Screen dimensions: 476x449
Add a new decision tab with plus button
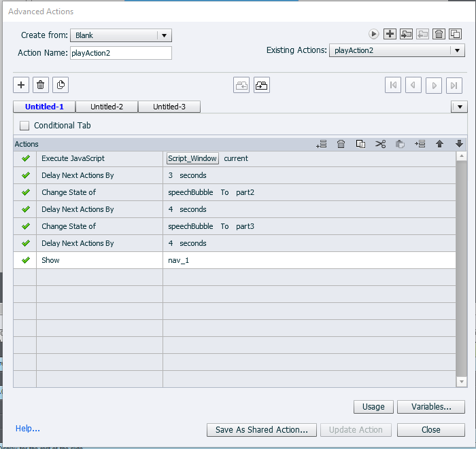point(21,85)
